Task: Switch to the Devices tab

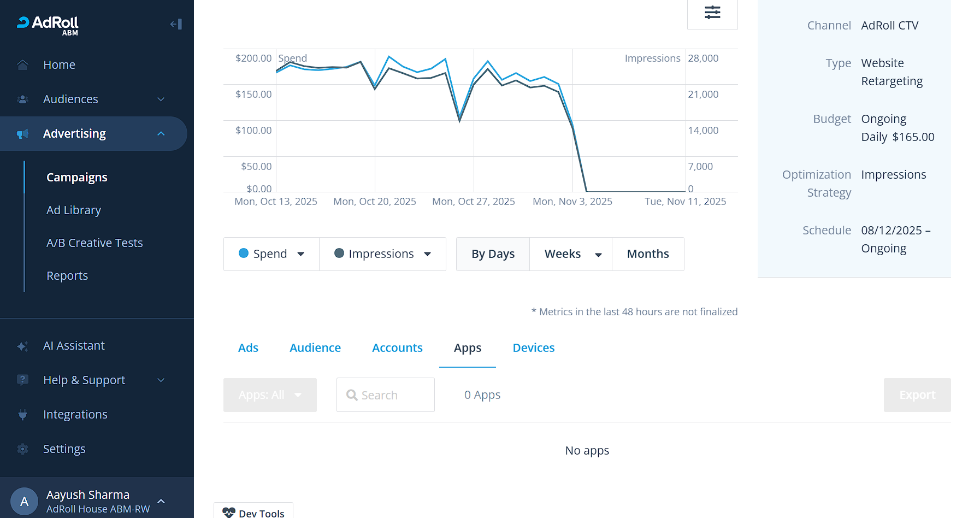Action: 533,348
